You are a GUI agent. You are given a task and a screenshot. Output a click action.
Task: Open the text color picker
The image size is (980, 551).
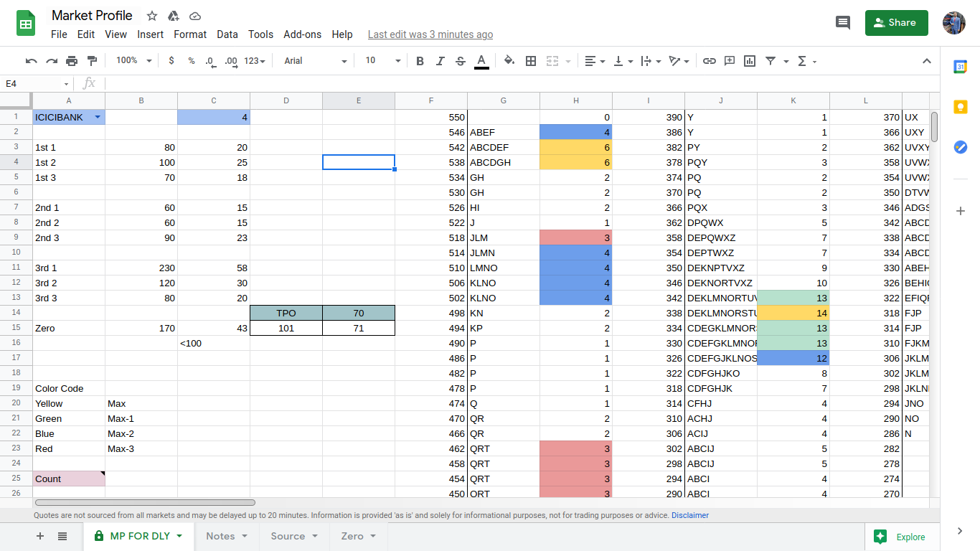(x=481, y=61)
